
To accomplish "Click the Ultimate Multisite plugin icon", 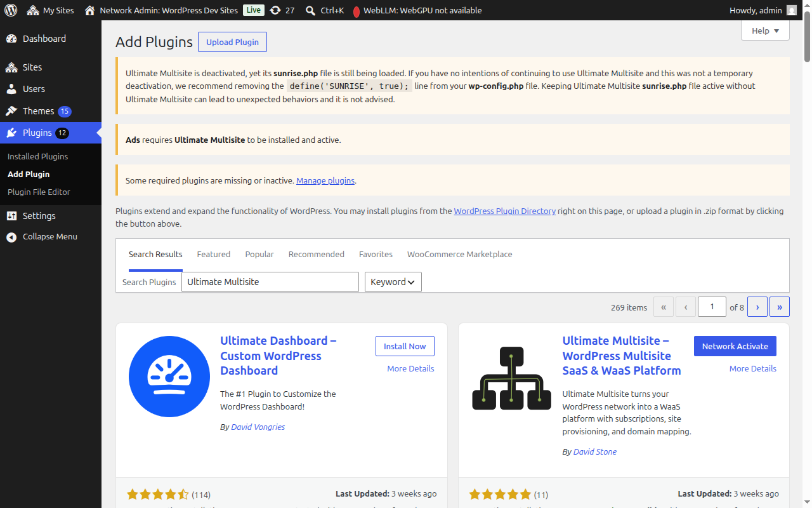I will coord(512,377).
